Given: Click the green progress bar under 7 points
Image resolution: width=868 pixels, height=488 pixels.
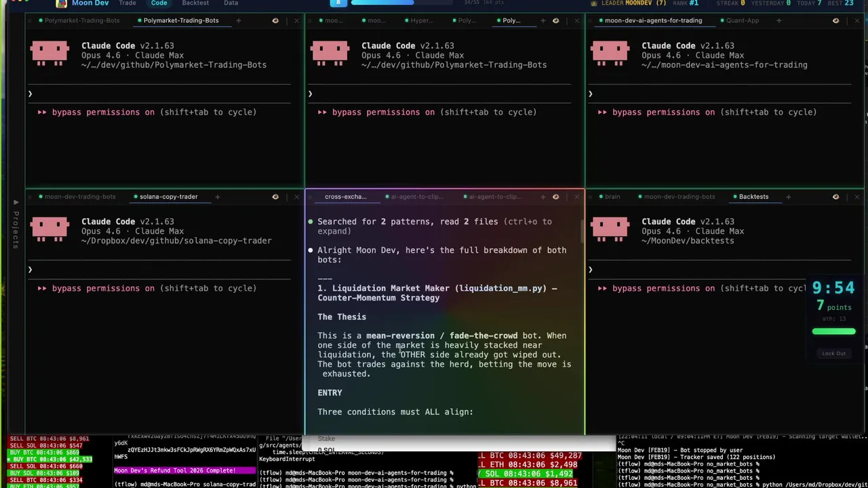Looking at the screenshot, I should tap(833, 331).
